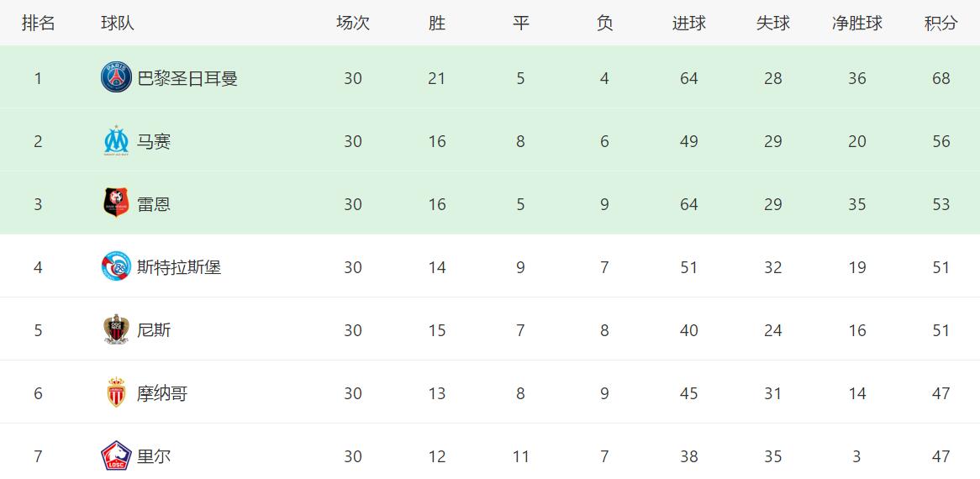The width and height of the screenshot is (980, 479).
Task: Select the 失球 column header
Action: coord(773,24)
